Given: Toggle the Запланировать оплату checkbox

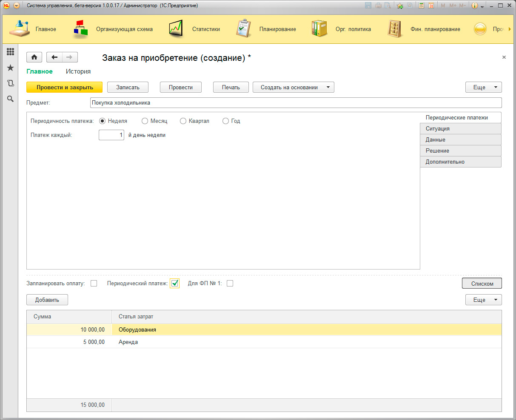Looking at the screenshot, I should (94, 284).
